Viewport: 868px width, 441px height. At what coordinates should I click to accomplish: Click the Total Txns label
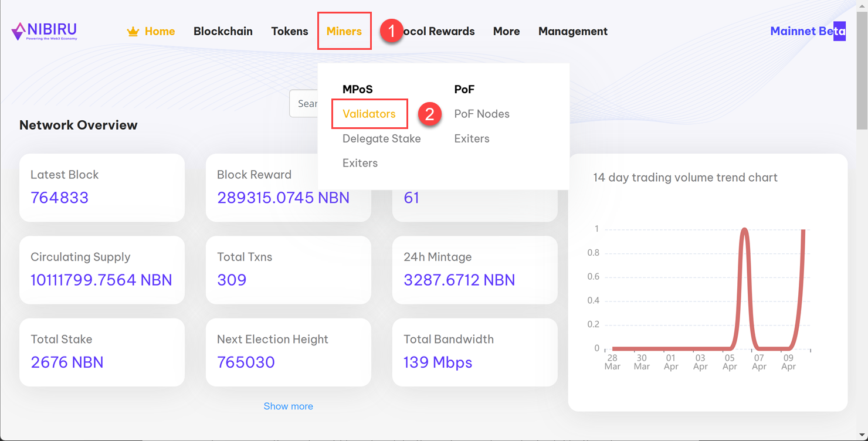pos(245,257)
